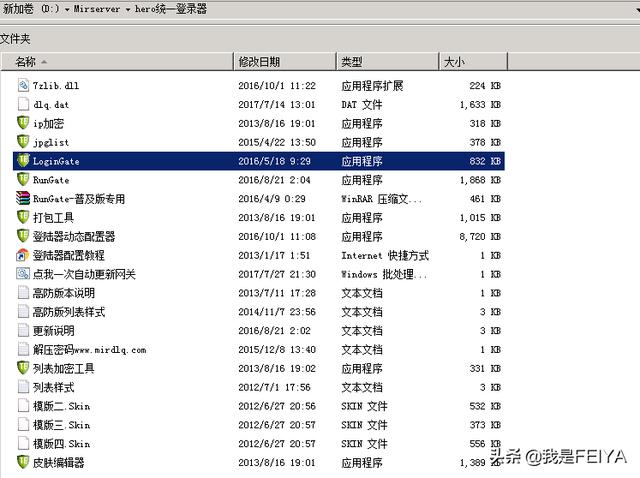
Task: Select the file name 列表样式
Action: [53, 387]
